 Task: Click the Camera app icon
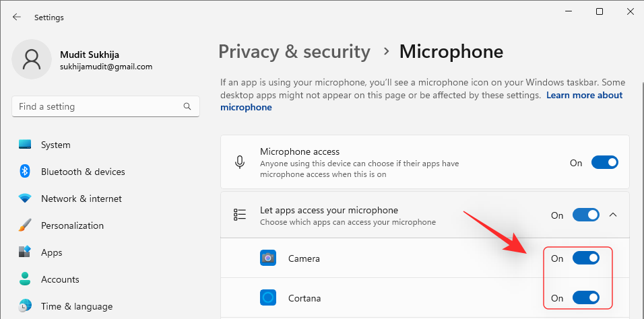[x=268, y=258]
